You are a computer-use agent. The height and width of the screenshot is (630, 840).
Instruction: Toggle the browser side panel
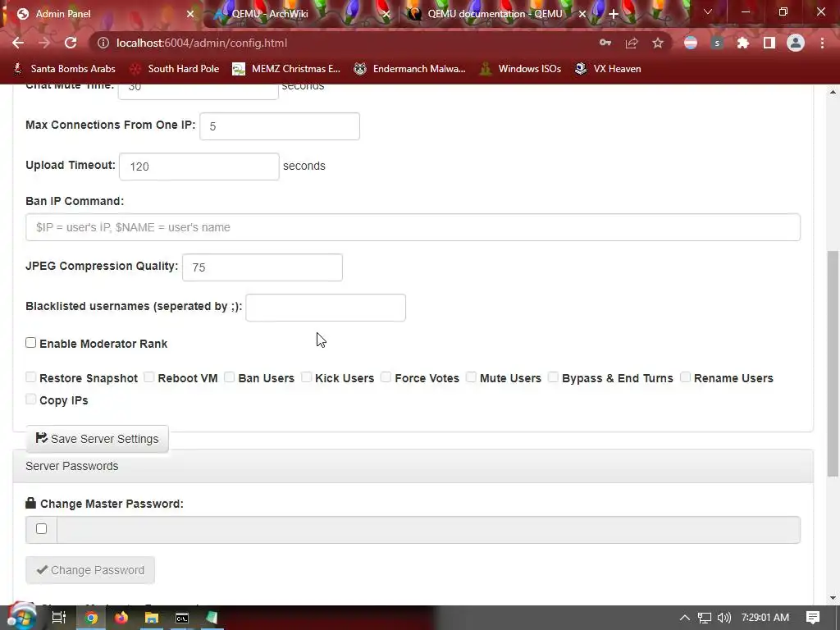[x=769, y=43]
